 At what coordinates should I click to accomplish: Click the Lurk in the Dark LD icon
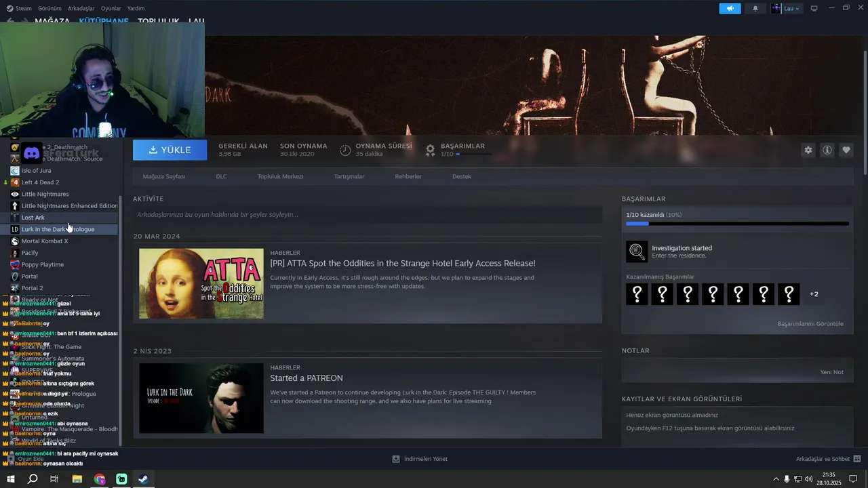[15, 229]
